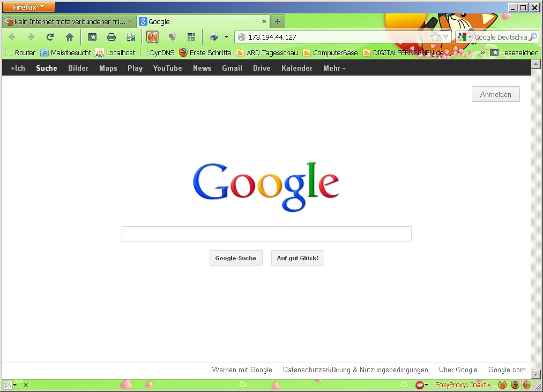Click the search magnifier icon

[x=533, y=37]
